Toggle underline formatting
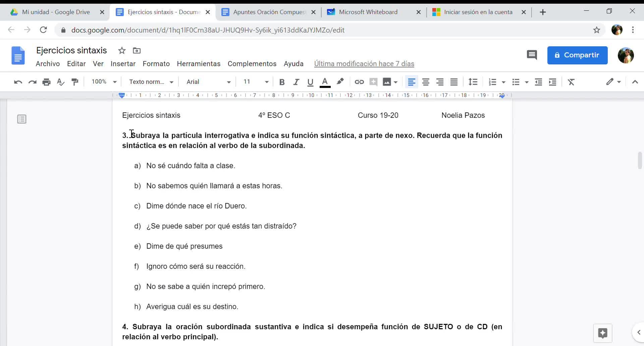Image resolution: width=644 pixels, height=346 pixels. click(x=310, y=82)
